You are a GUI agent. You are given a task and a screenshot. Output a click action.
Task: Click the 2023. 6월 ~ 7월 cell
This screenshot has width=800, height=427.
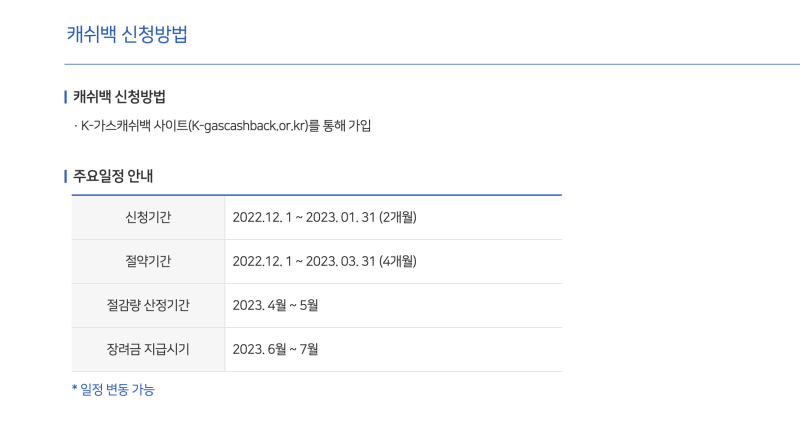[393, 349]
